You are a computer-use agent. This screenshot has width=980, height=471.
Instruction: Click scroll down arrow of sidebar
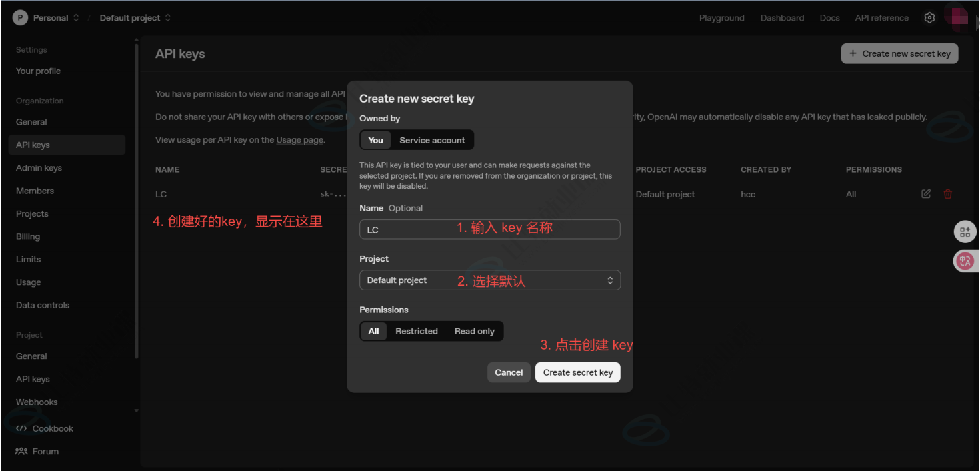point(137,410)
